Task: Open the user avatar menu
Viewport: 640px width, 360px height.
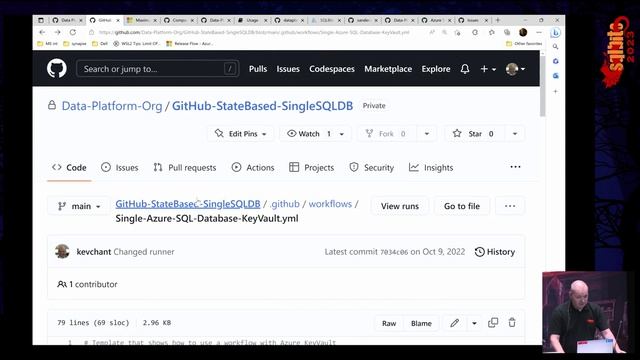Action: coord(515,69)
